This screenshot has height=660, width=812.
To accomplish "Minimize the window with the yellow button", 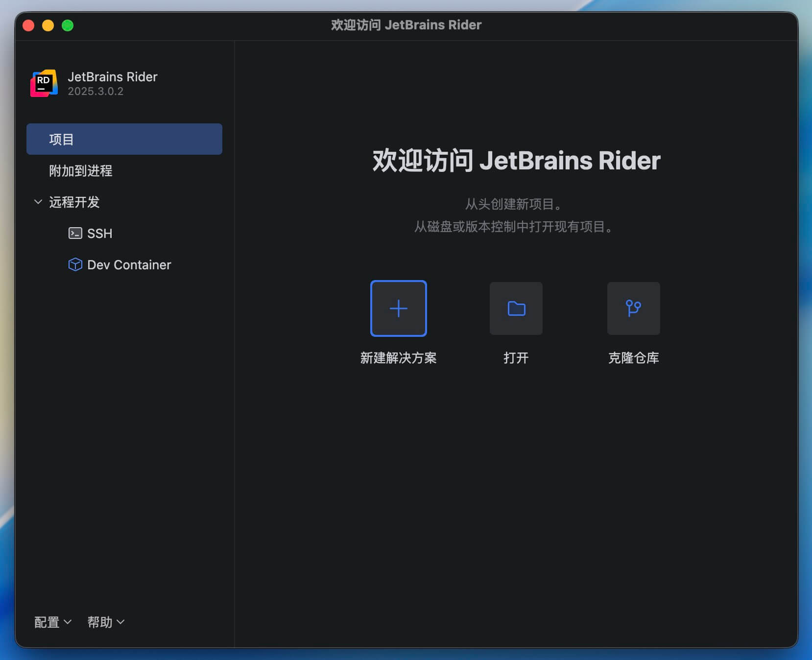I will (x=48, y=25).
